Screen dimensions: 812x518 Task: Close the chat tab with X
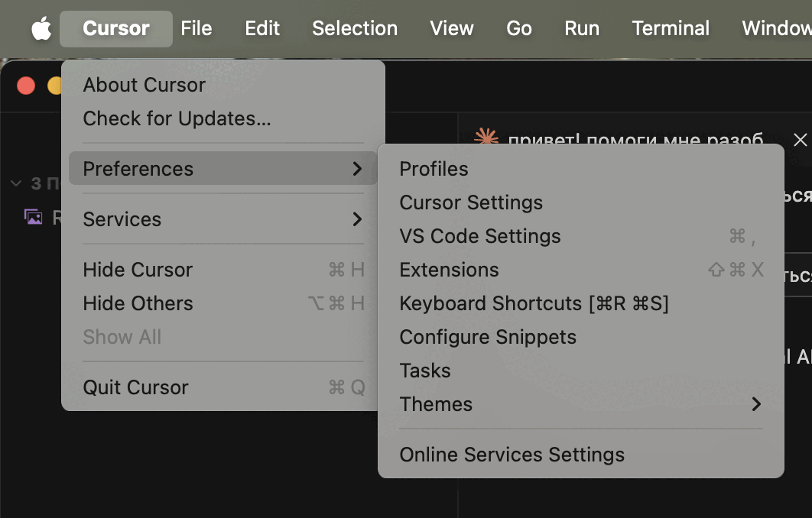[x=800, y=140]
